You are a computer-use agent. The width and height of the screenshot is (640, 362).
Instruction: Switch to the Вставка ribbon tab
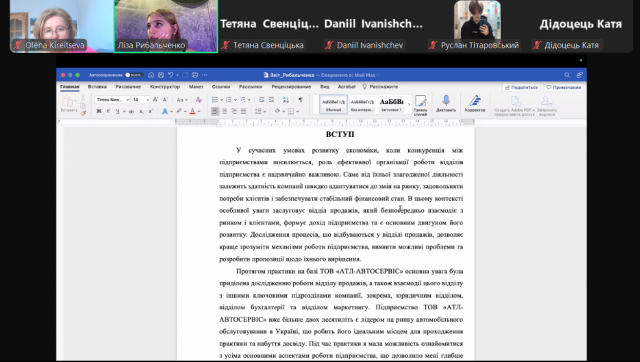click(x=97, y=87)
